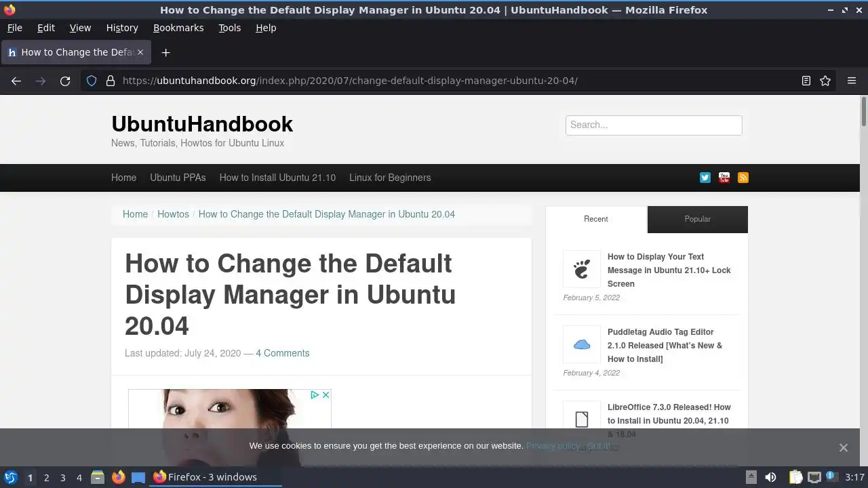
Task: Click show desktop icon in taskbar
Action: [x=138, y=477]
